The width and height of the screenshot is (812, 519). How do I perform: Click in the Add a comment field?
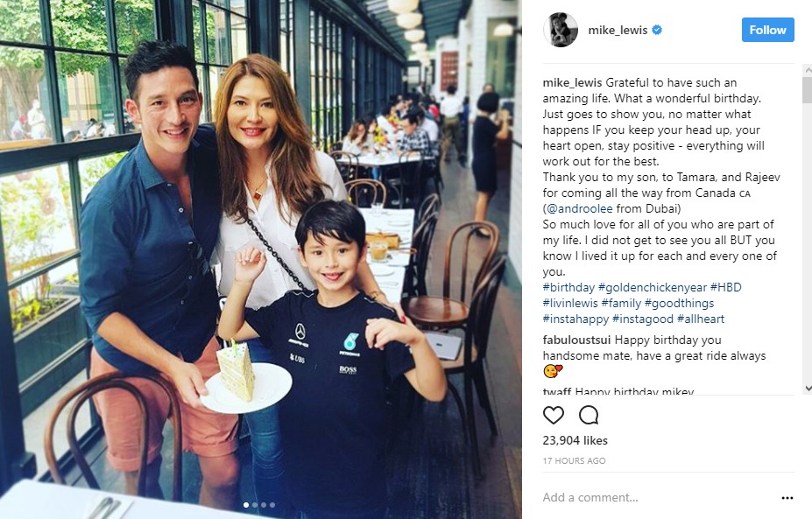658,498
